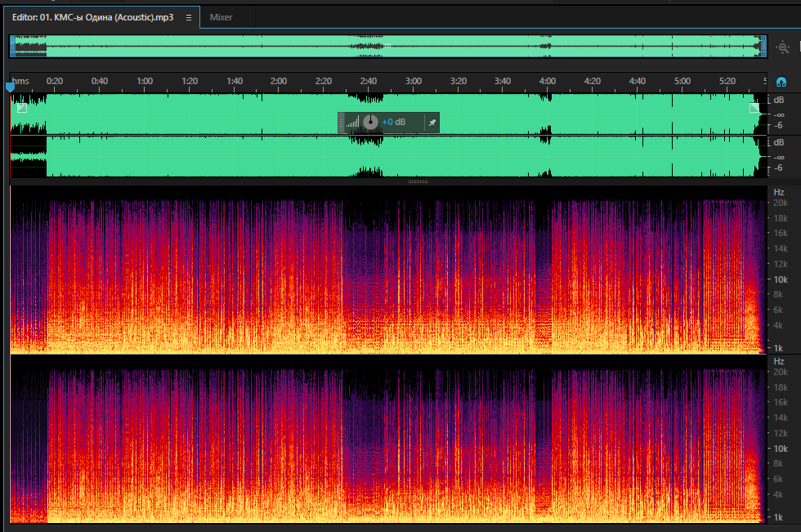Open the Editor panel menu icon
The width and height of the screenshot is (801, 532).
pos(189,17)
